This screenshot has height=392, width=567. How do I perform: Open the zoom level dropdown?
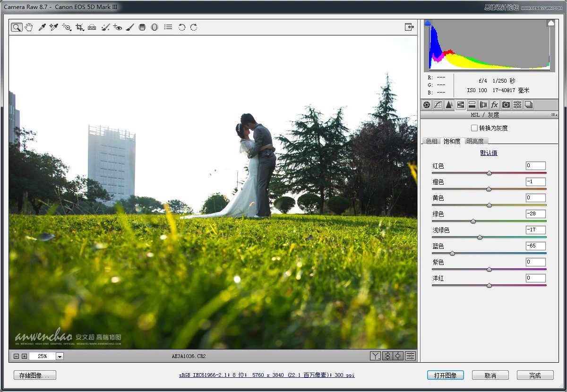60,356
